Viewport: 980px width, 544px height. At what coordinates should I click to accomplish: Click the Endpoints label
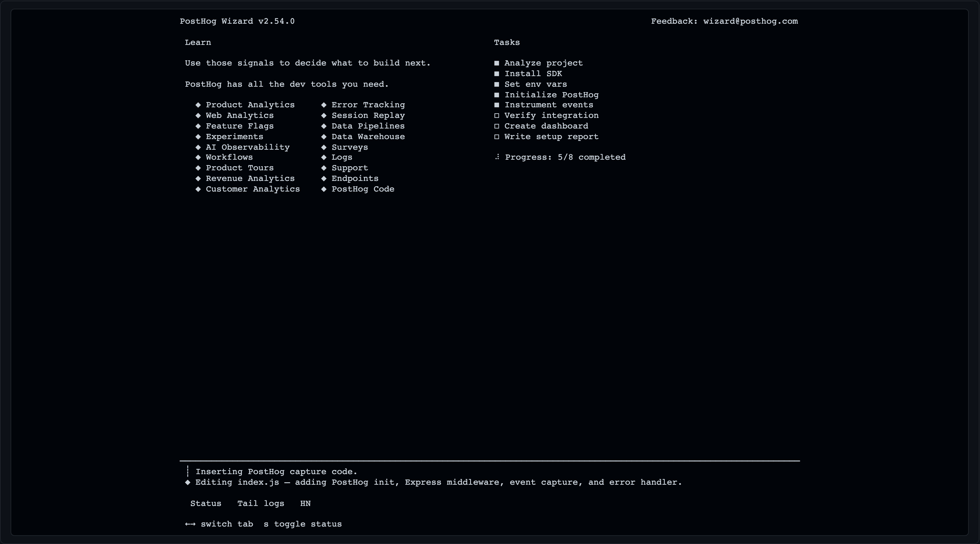(355, 179)
